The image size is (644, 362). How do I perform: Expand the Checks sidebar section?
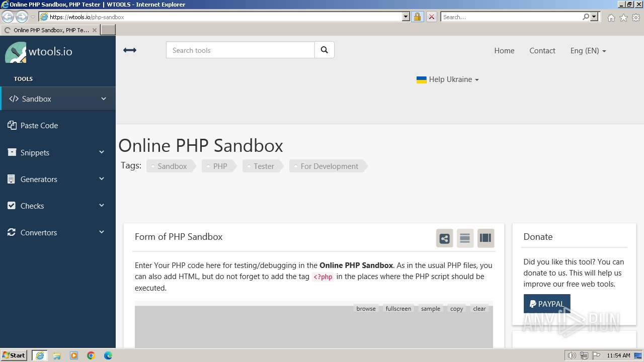[102, 205]
